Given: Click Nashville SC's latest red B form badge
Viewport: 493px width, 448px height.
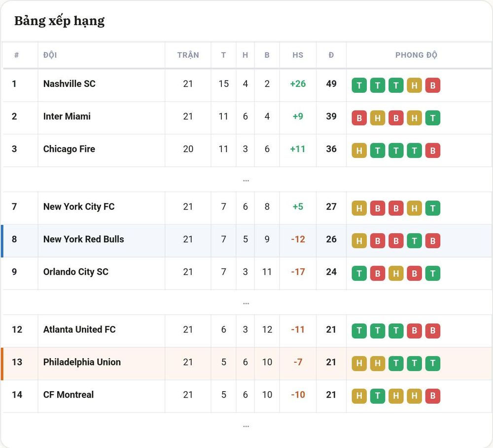Looking at the screenshot, I should pyautogui.click(x=433, y=85).
